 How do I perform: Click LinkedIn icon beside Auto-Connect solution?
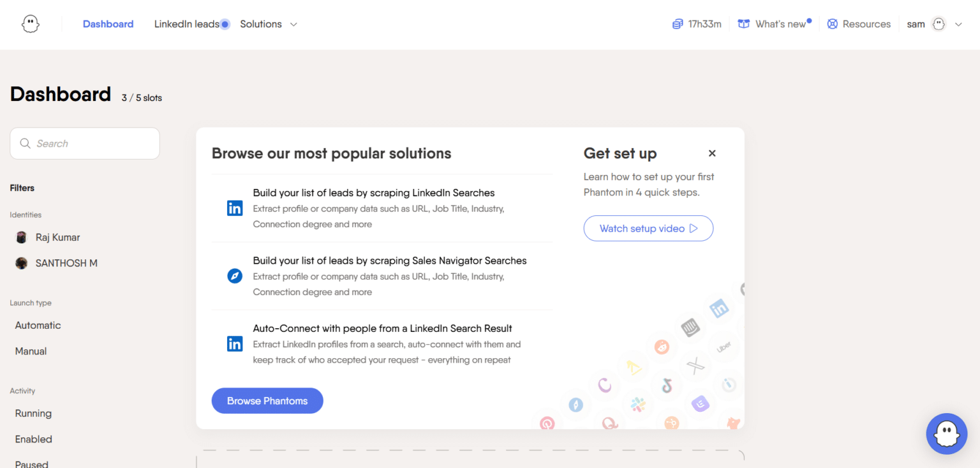[235, 343]
